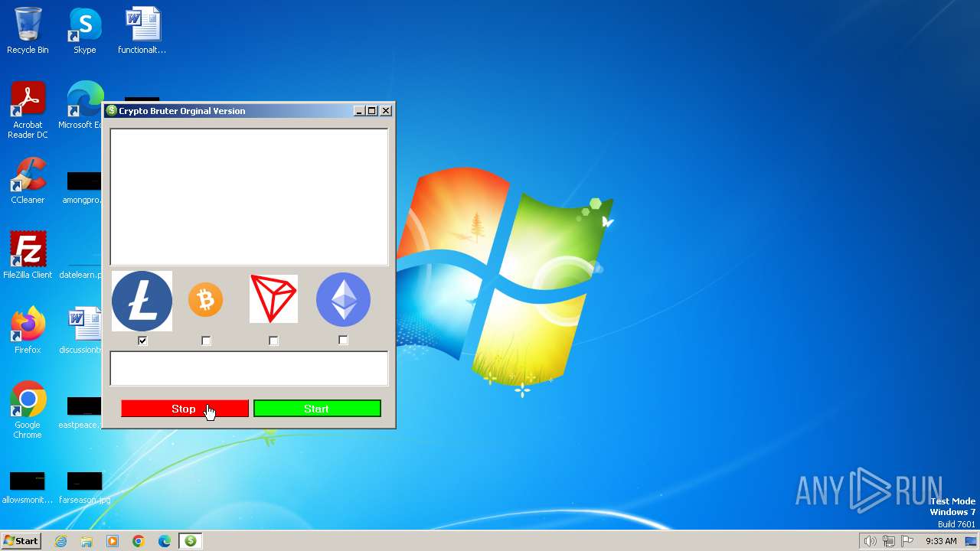Click the Litecoin logo in Crypto Bruter
The image size is (980, 551).
[142, 301]
